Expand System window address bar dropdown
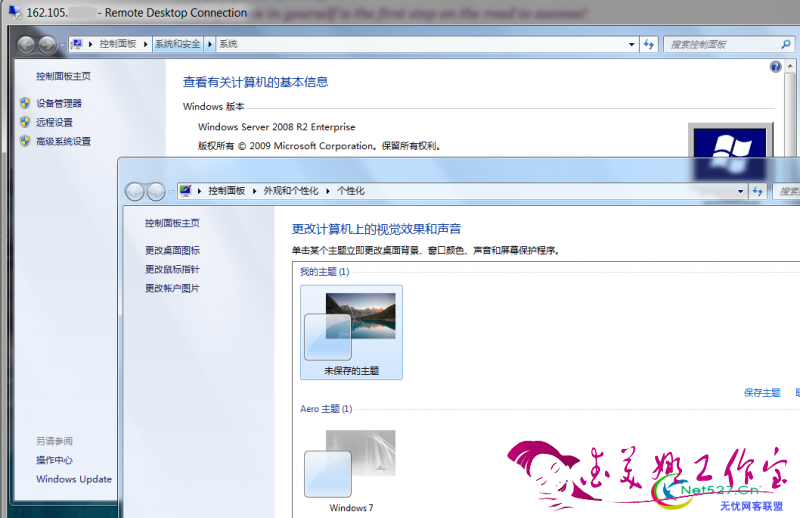This screenshot has height=518, width=800. (631, 45)
